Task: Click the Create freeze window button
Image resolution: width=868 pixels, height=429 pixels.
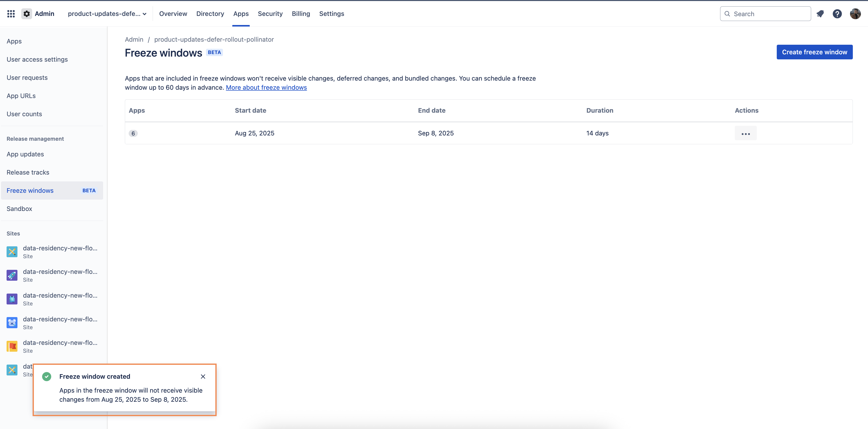Action: pos(814,52)
